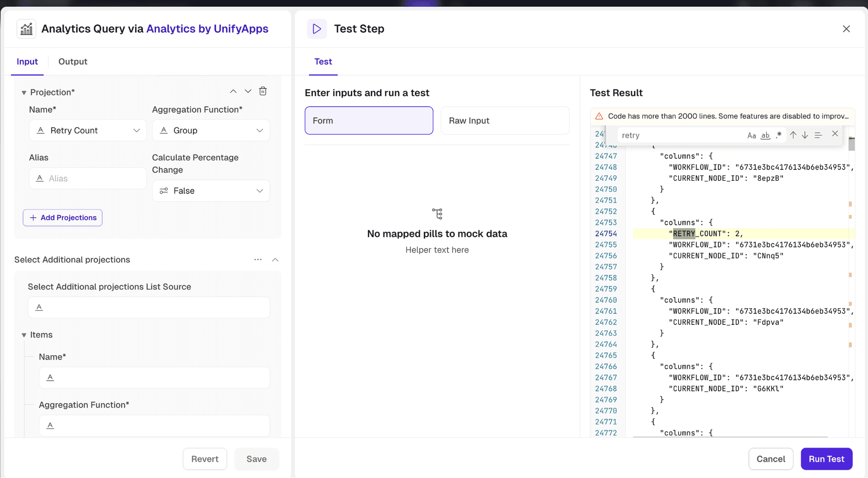
Task: Select the Raw Input mode
Action: 505,121
